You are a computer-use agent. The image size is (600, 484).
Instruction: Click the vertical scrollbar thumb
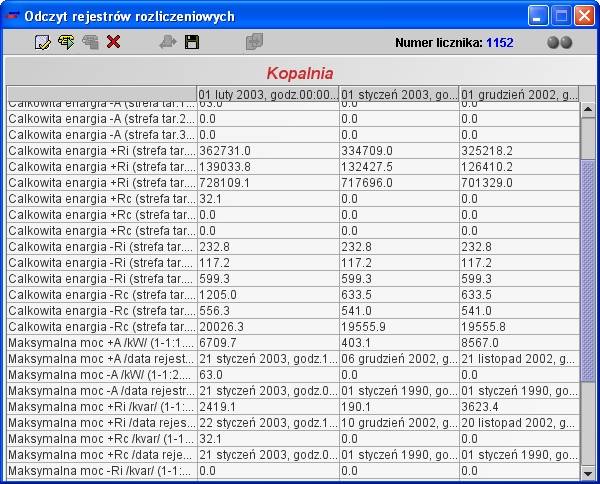[588, 270]
